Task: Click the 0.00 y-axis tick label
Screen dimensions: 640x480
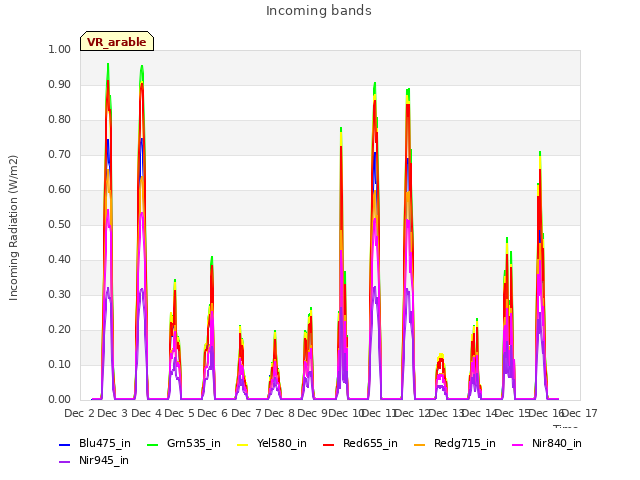Action: point(60,400)
